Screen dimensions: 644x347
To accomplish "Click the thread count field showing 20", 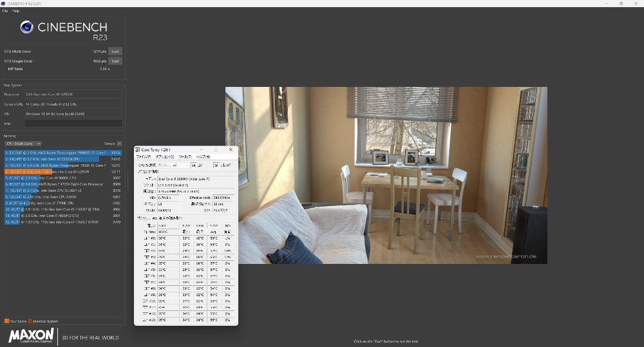I will tap(216, 165).
